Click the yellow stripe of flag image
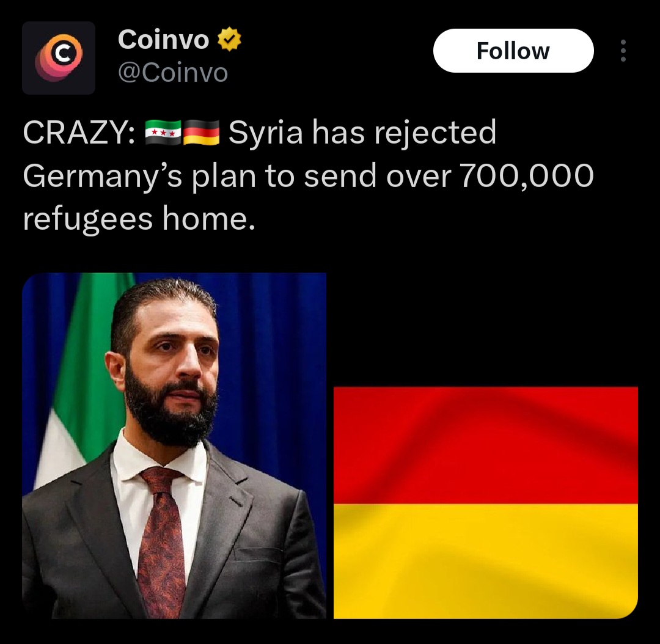 coord(486,561)
